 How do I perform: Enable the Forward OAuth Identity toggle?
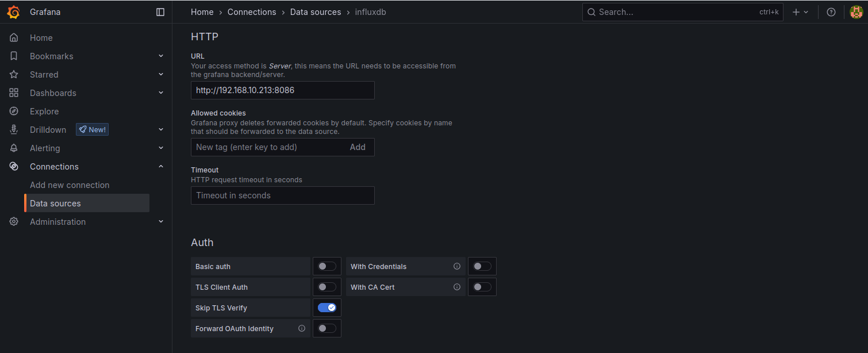tap(327, 328)
